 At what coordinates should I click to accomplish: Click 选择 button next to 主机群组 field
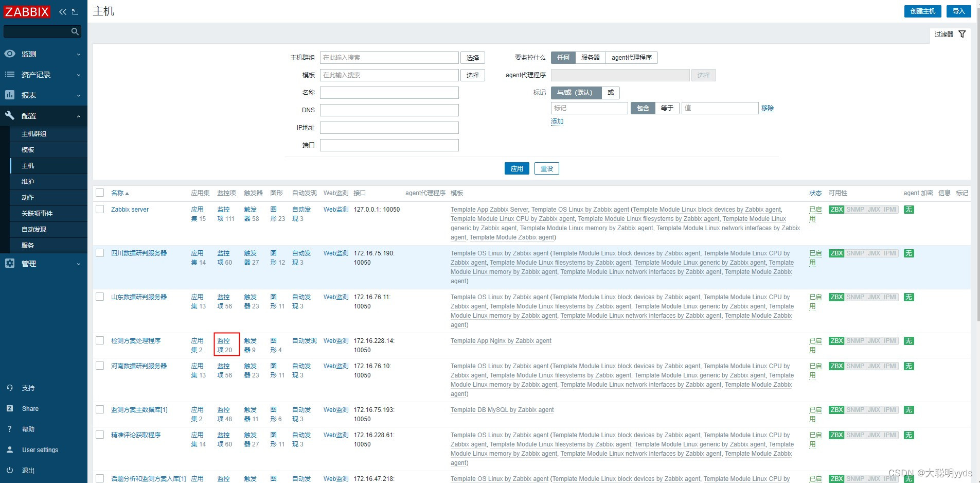coord(472,58)
